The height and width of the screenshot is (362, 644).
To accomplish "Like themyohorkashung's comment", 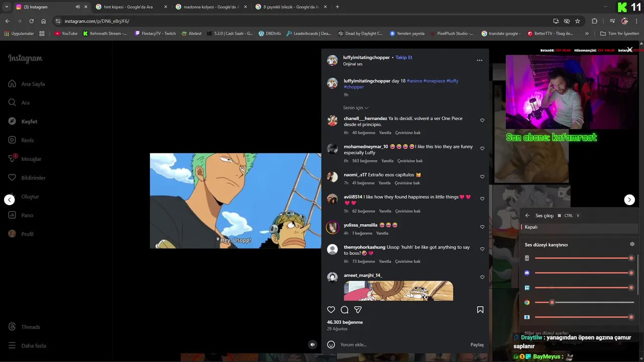I will 482,249.
